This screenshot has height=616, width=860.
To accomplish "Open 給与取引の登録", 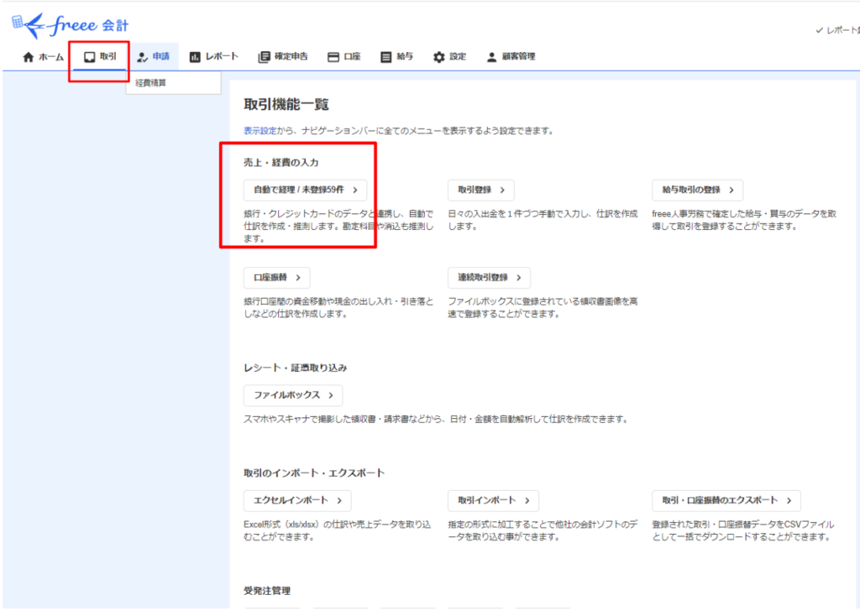I will pyautogui.click(x=697, y=191).
